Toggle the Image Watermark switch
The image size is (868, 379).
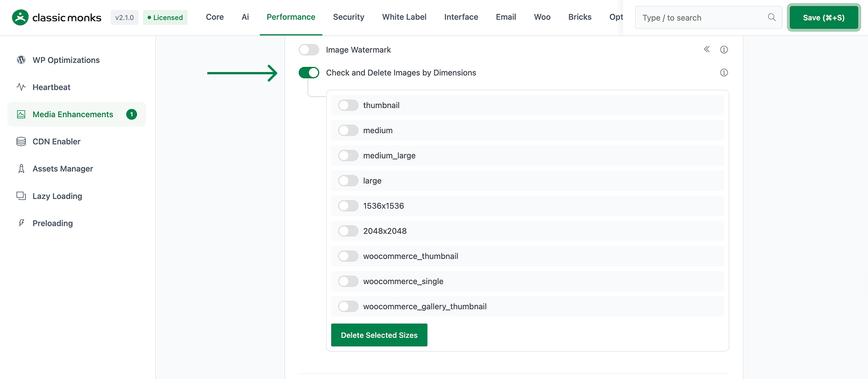[x=309, y=50]
